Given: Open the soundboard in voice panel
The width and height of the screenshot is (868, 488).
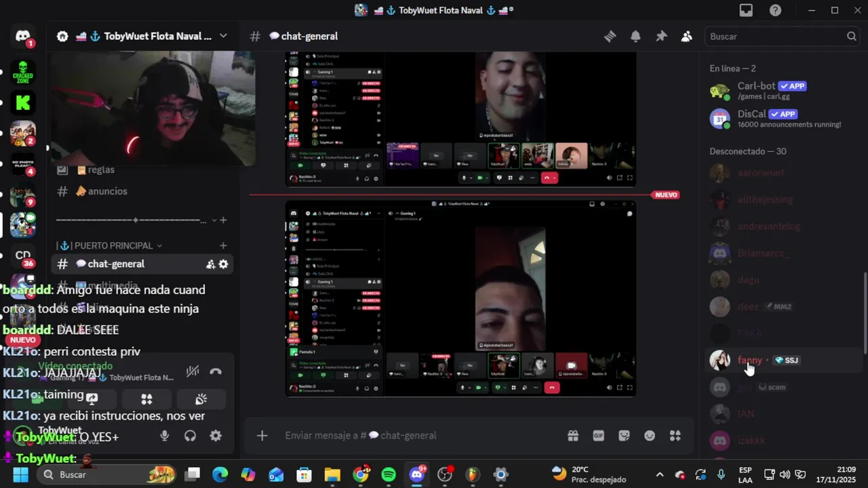Looking at the screenshot, I should click(201, 399).
